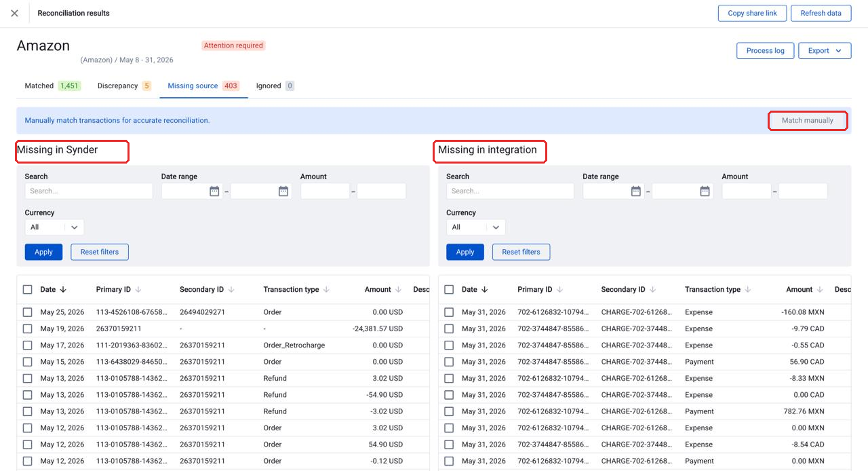This screenshot has height=471, width=868.
Task: Check the -9.79 CAD Expense row
Action: [449, 328]
